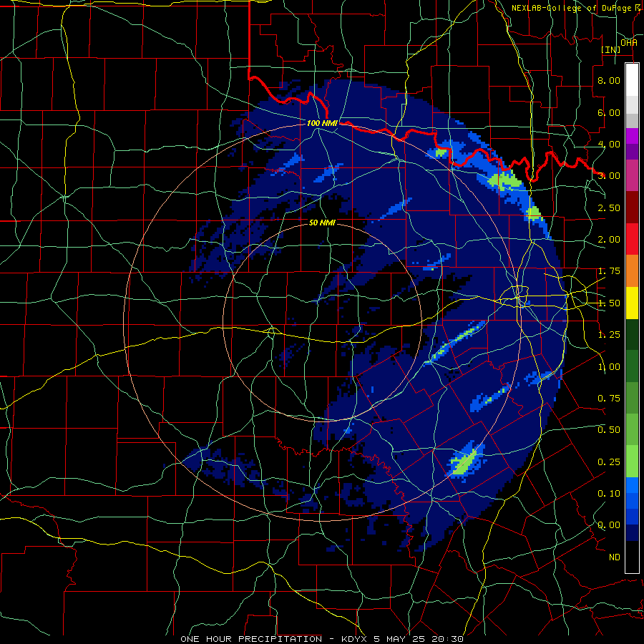Click the 1.00 legend value
The width and height of the screenshot is (644, 644).
[609, 367]
